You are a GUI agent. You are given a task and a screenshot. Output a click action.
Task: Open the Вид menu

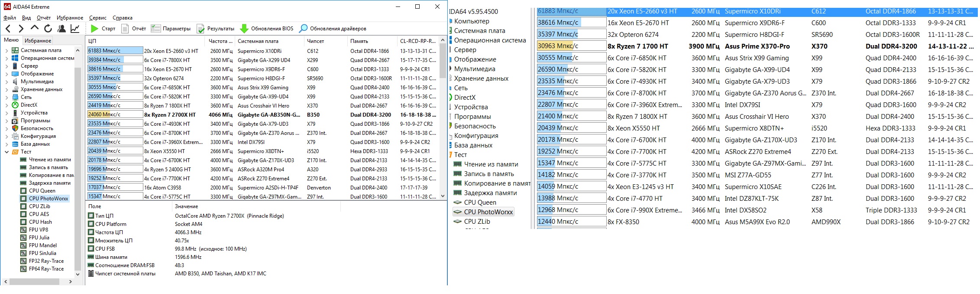26,18
